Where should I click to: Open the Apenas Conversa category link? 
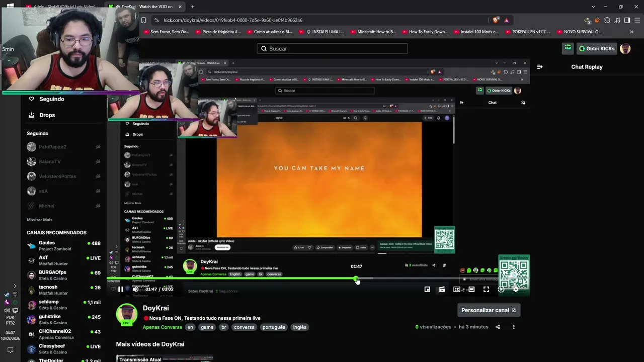click(x=163, y=327)
